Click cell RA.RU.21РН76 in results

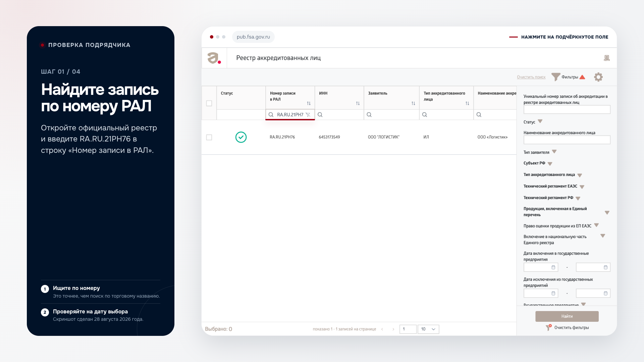[282, 137]
